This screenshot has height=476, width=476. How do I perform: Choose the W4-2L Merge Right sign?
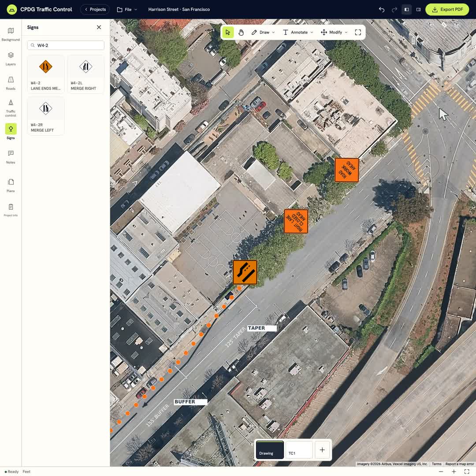tap(86, 74)
